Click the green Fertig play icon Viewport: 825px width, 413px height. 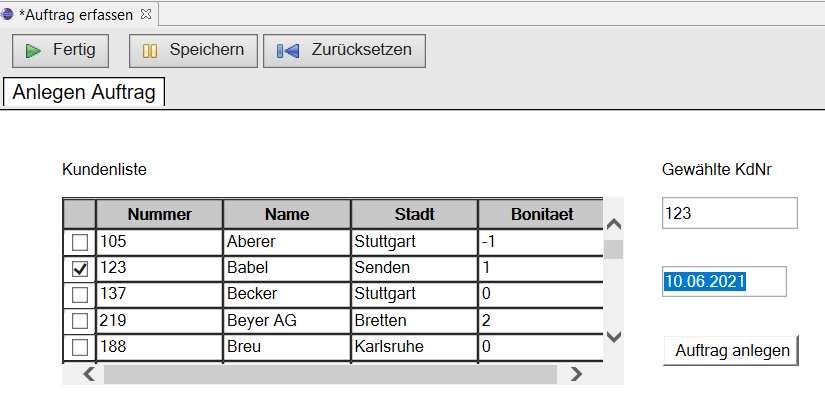pos(33,51)
